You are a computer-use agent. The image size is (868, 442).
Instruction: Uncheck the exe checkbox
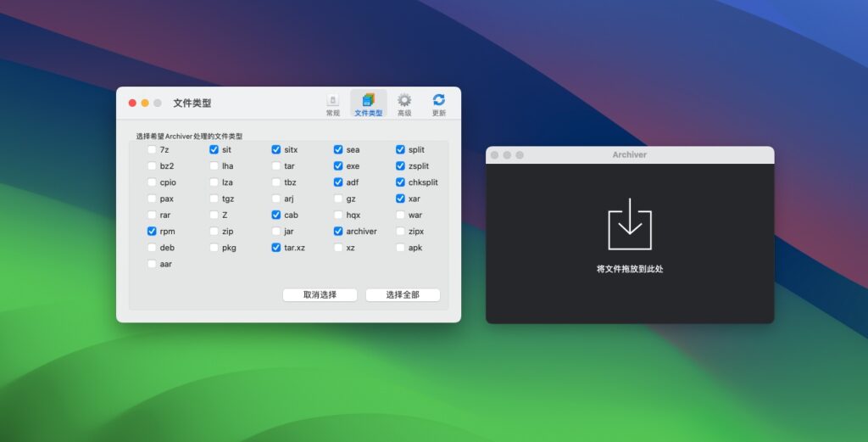pos(338,165)
